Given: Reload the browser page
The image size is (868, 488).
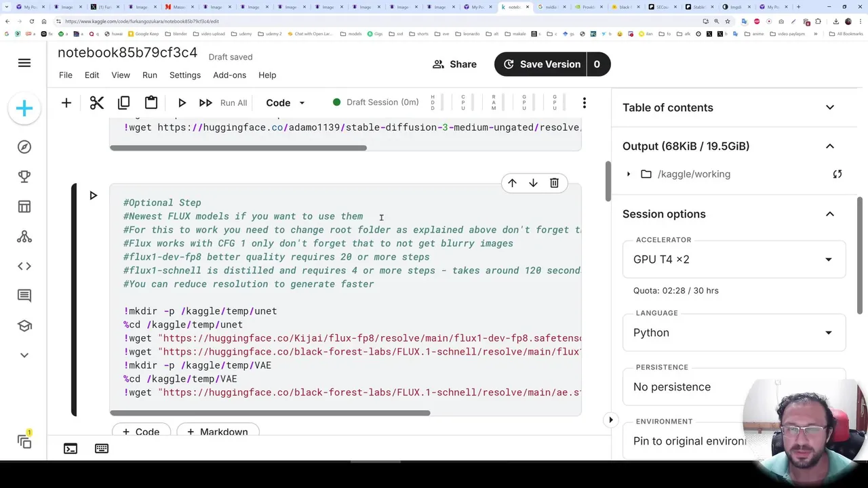Looking at the screenshot, I should 31,21.
